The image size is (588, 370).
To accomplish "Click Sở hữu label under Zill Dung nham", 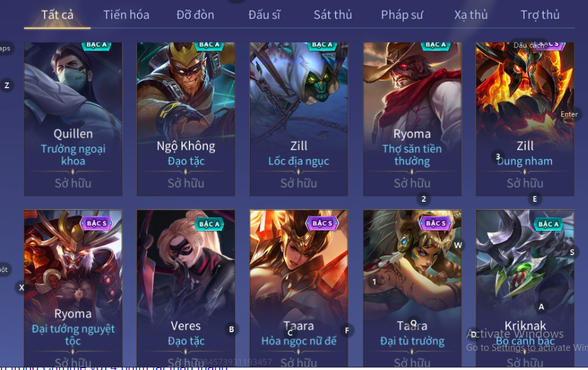I will [x=525, y=183].
